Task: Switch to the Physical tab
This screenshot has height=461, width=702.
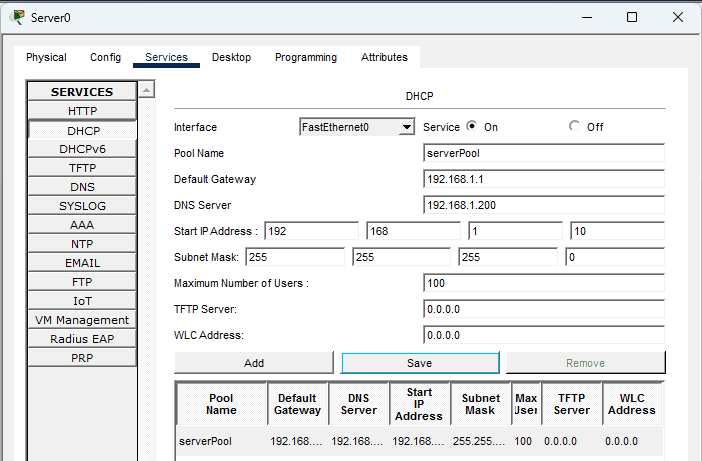Action: (x=46, y=57)
